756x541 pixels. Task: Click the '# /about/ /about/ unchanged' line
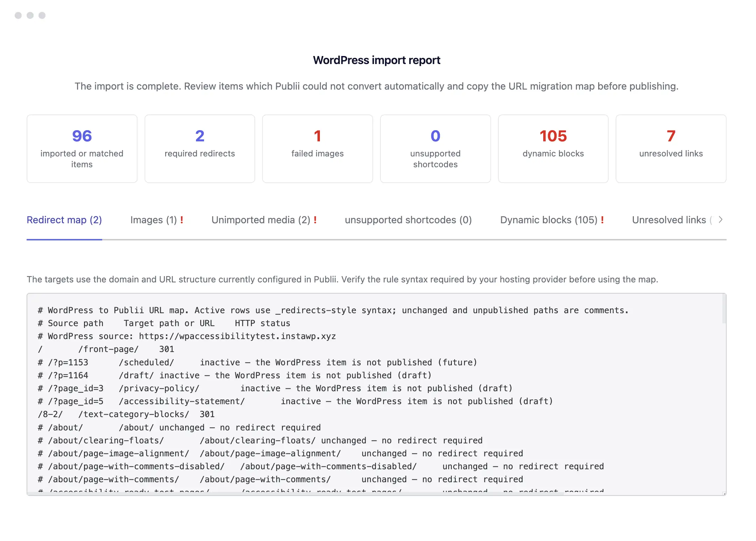click(x=179, y=427)
